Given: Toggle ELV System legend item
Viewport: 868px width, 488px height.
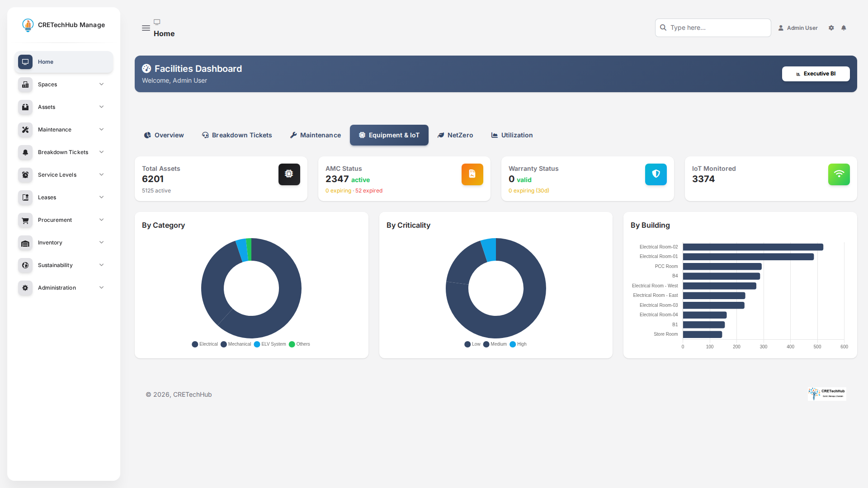Looking at the screenshot, I should pyautogui.click(x=270, y=344).
